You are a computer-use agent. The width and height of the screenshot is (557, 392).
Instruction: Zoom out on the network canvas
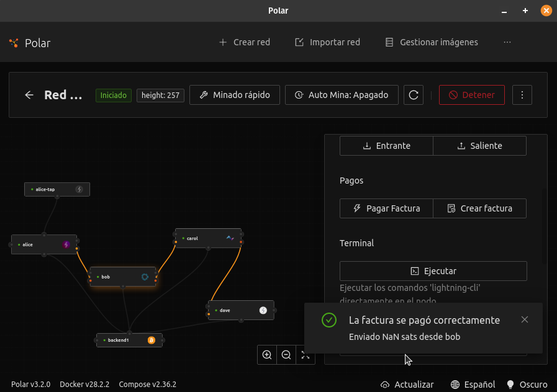[x=286, y=355]
